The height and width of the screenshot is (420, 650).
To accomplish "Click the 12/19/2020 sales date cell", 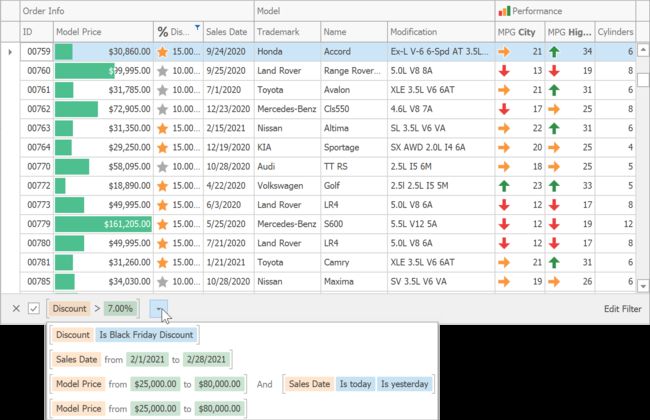I will click(x=229, y=147).
